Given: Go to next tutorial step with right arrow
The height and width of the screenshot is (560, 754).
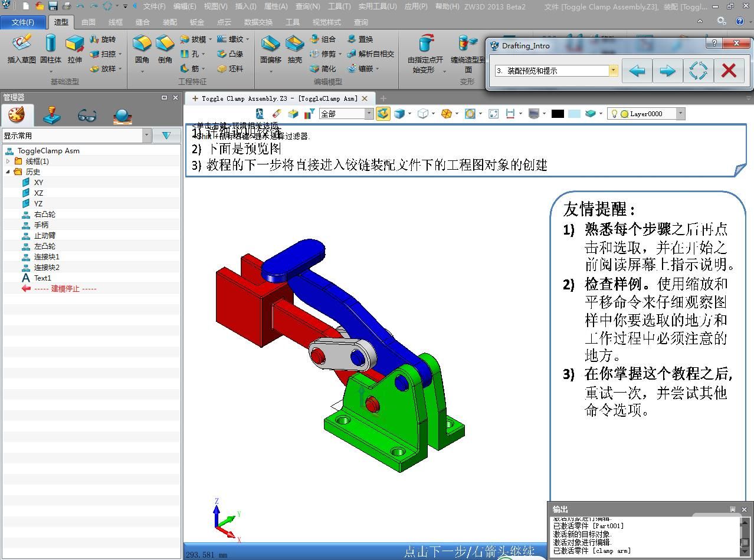Looking at the screenshot, I should pyautogui.click(x=667, y=71).
